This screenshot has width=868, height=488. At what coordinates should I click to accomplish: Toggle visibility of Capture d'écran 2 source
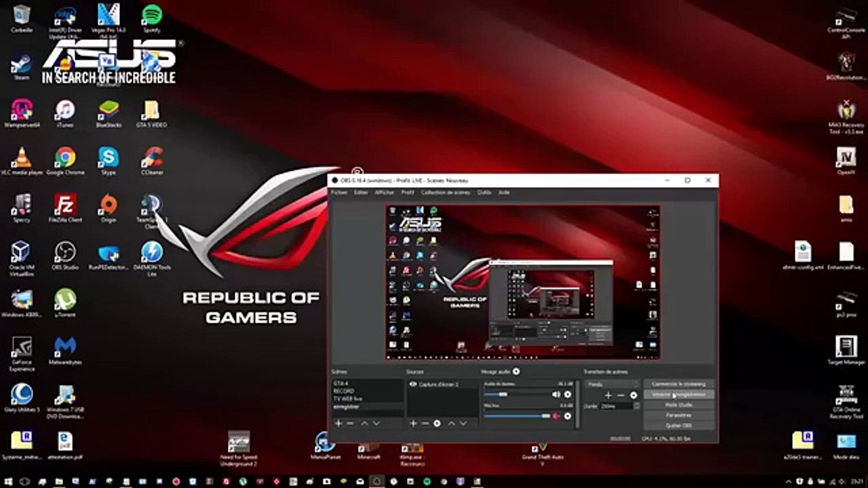(x=412, y=384)
